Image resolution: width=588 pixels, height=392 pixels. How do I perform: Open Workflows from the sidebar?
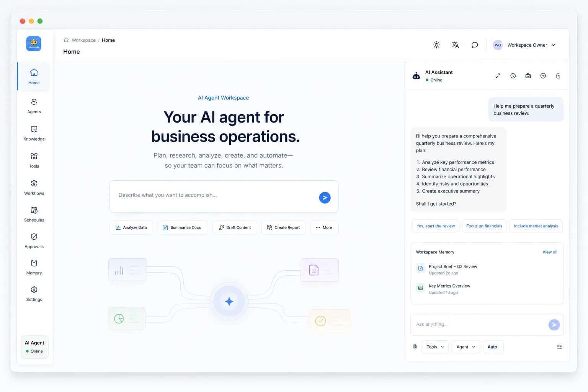[34, 188]
